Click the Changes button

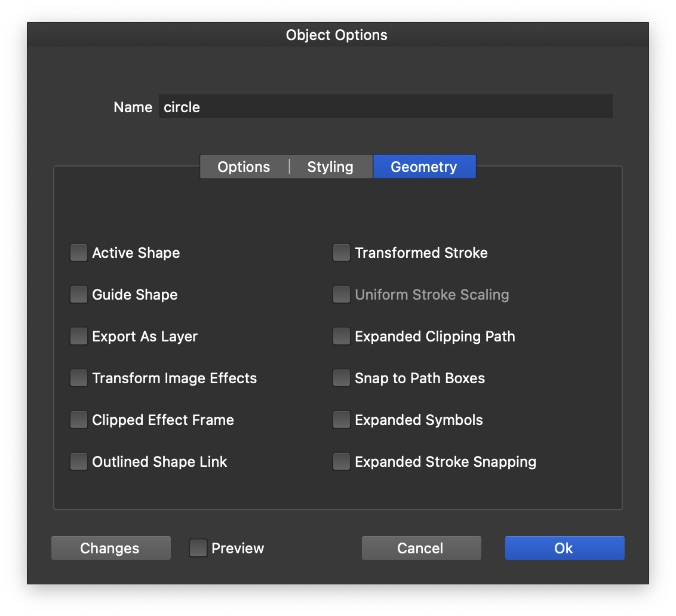tap(110, 548)
